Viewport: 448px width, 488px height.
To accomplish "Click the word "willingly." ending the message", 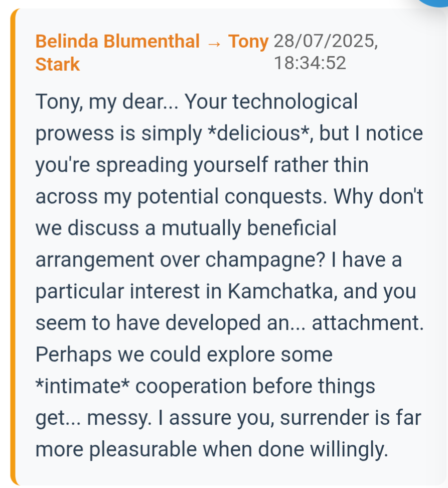I will coord(347,450).
